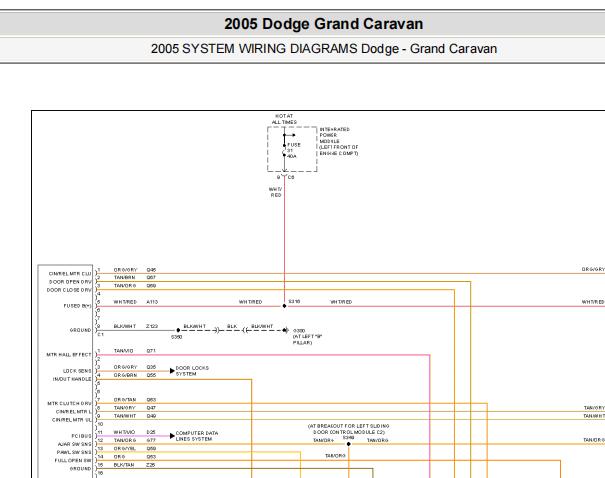This screenshot has width=605, height=478.
Task: Click the 'TAN/BRN' wire color label
Action: click(124, 277)
